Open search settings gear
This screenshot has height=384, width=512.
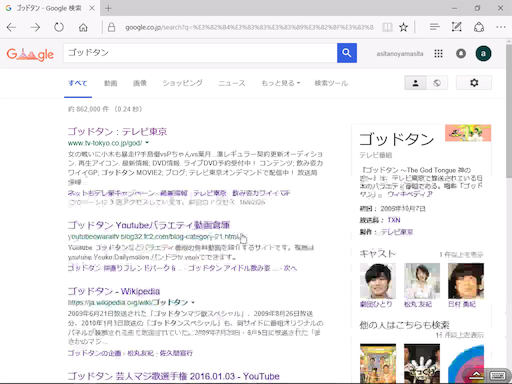click(x=474, y=83)
